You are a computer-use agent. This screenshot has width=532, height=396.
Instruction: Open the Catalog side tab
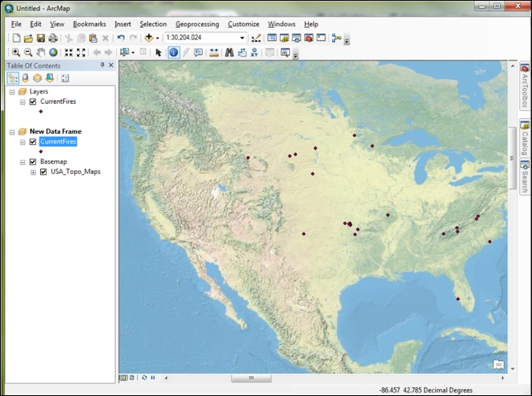[x=524, y=139]
